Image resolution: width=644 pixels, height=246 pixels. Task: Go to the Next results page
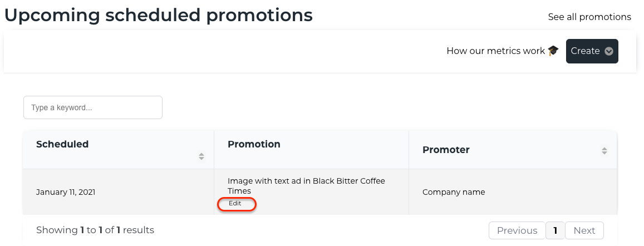(x=584, y=230)
